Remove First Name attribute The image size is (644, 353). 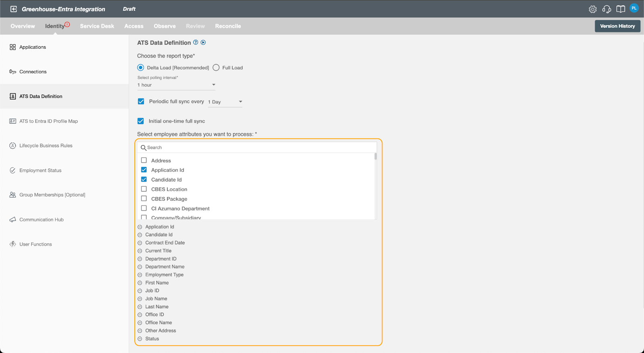140,283
